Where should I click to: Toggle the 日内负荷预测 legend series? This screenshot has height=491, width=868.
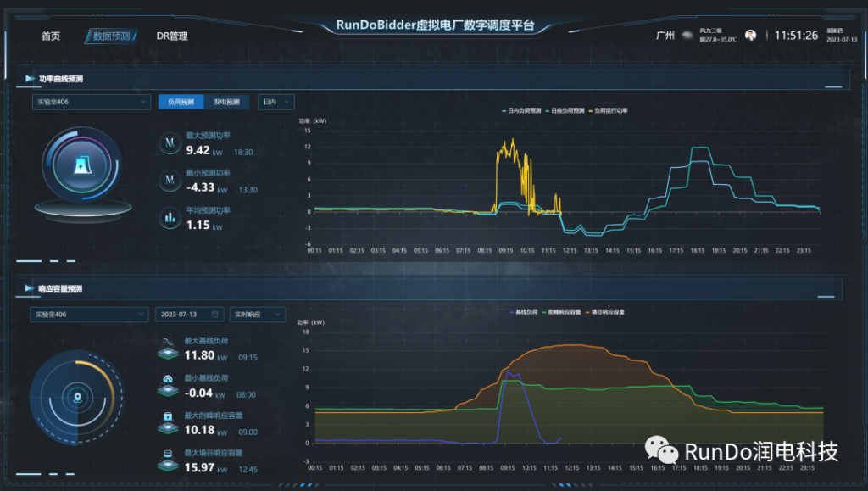point(521,111)
